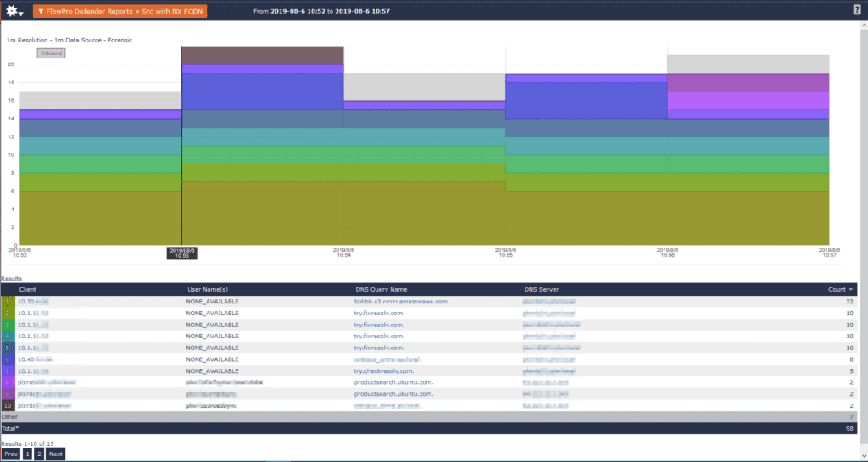Click color swatch for row 7
Screen dimensions: 868x462
(x=8, y=370)
